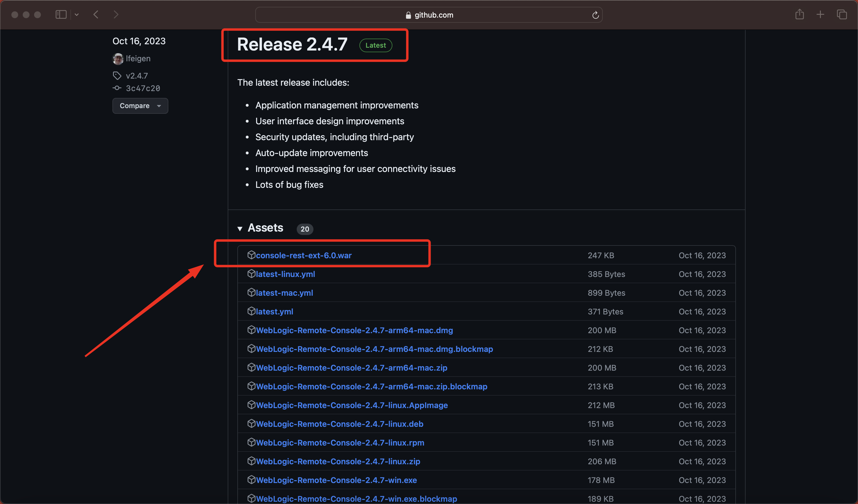Click the github.com address bar
Viewport: 858px width, 504px height.
tap(429, 15)
